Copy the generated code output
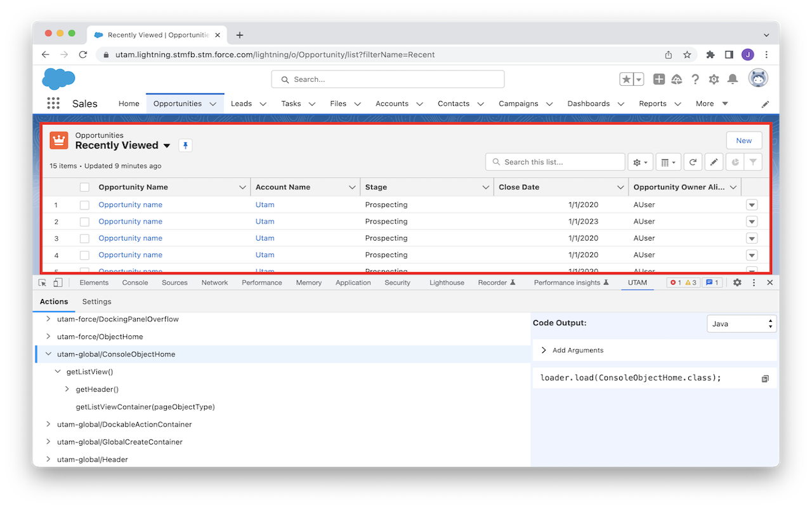This screenshot has width=812, height=508. click(765, 378)
